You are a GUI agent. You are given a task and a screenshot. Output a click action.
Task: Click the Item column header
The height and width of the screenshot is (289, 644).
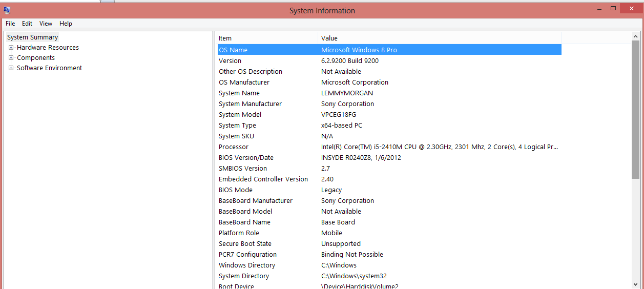[x=266, y=38]
